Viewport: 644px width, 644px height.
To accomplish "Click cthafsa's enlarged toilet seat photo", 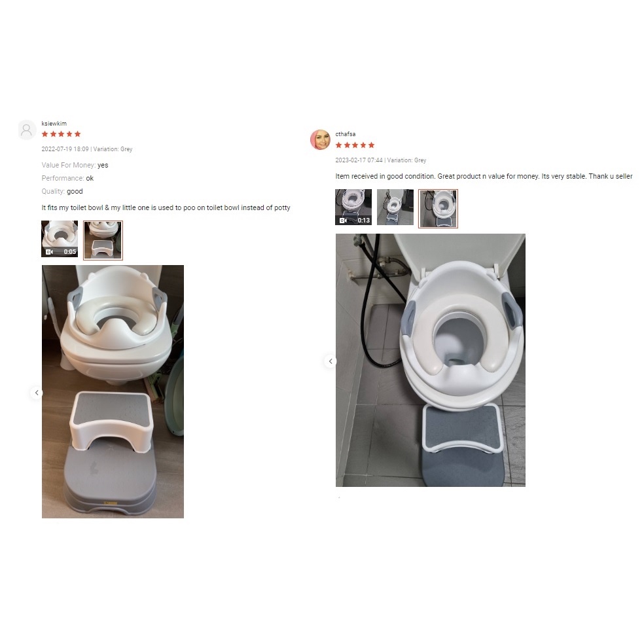I will point(431,360).
